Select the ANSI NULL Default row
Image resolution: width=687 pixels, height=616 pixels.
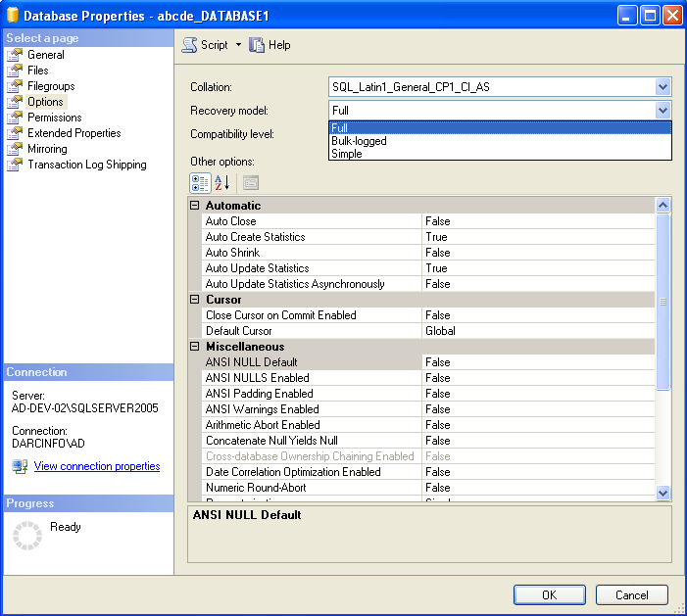pos(428,362)
